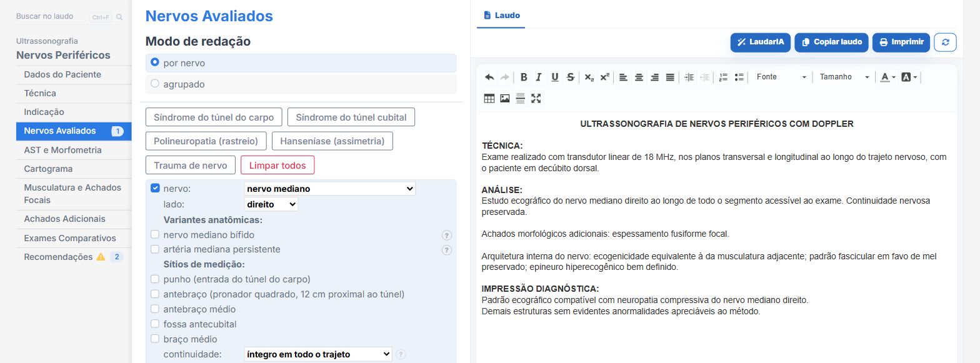The image size is (980, 363).
Task: Click the refresh report icon button
Action: 945,42
